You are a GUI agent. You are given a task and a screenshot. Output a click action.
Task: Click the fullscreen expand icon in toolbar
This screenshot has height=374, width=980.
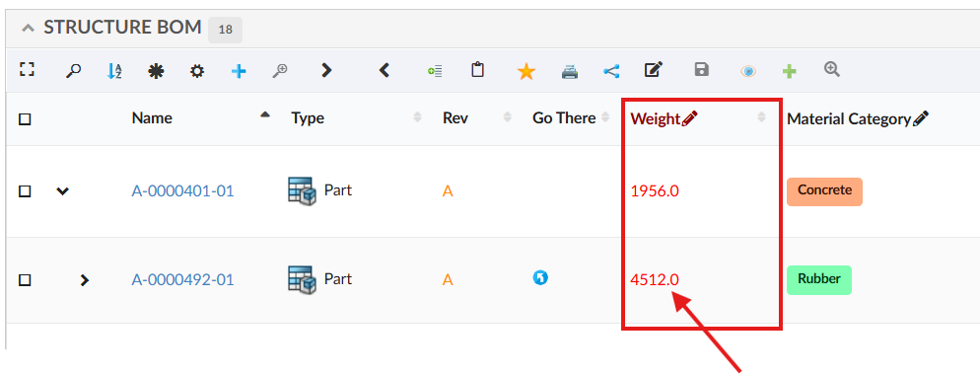[27, 69]
